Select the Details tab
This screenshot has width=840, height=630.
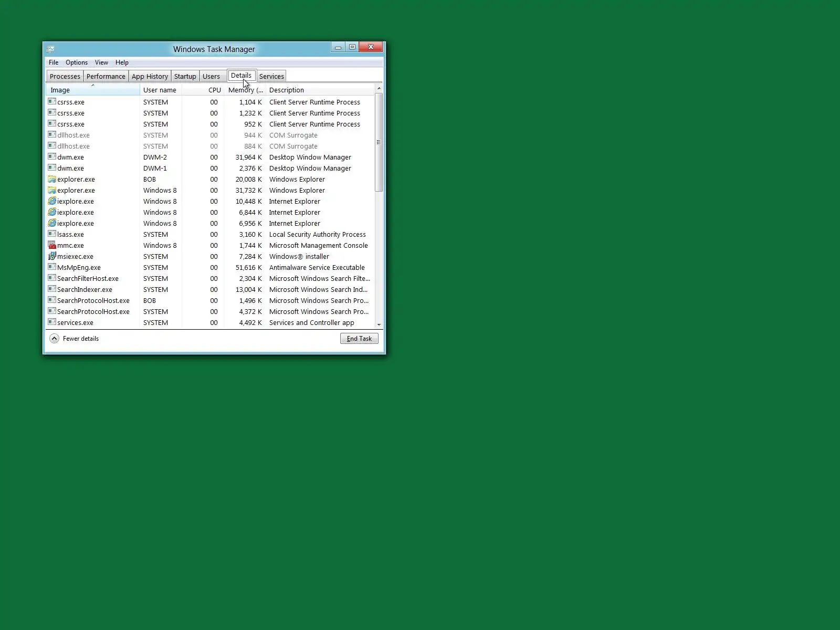(241, 76)
